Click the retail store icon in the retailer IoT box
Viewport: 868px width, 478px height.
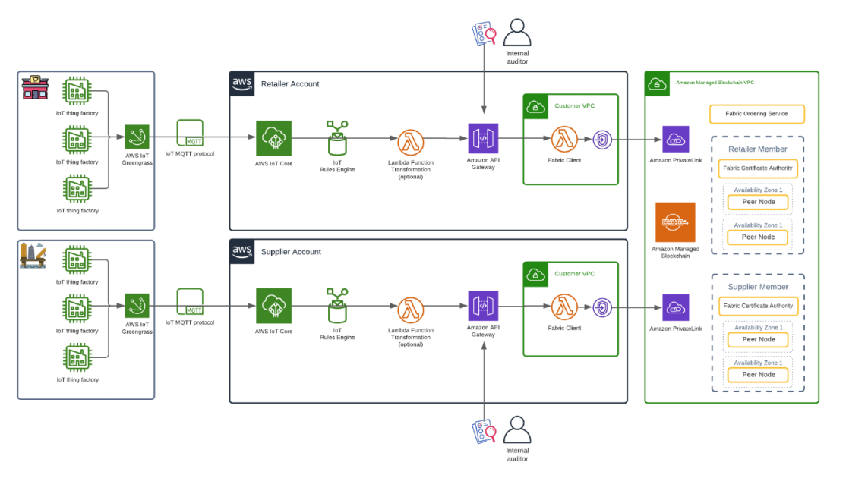[35, 87]
